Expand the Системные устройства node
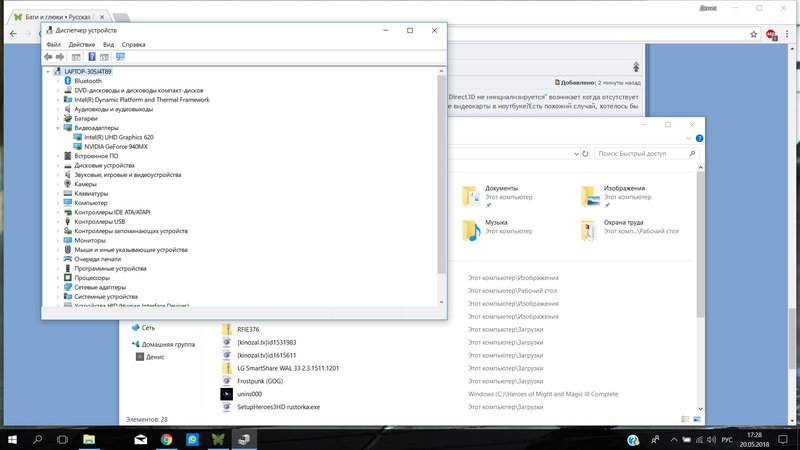The image size is (800, 450). coord(58,296)
